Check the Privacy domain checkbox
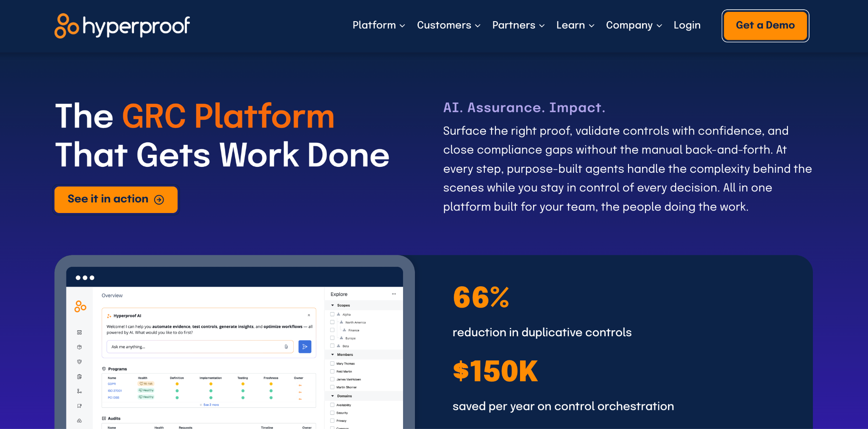The width and height of the screenshot is (868, 429). pos(332,421)
